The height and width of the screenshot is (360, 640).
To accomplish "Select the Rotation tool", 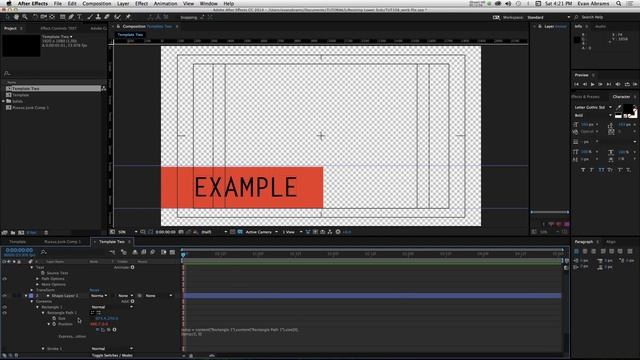I will (35, 17).
